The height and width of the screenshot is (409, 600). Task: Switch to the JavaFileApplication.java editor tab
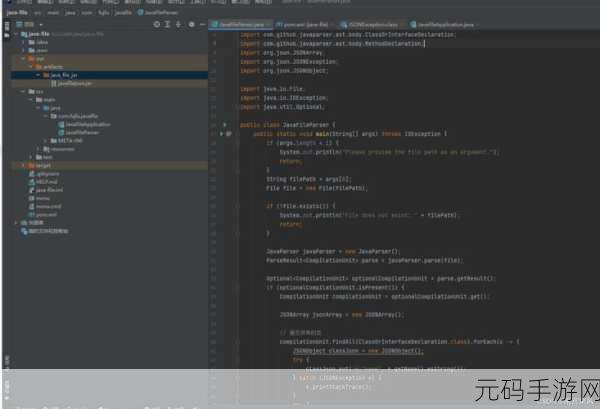(443, 24)
